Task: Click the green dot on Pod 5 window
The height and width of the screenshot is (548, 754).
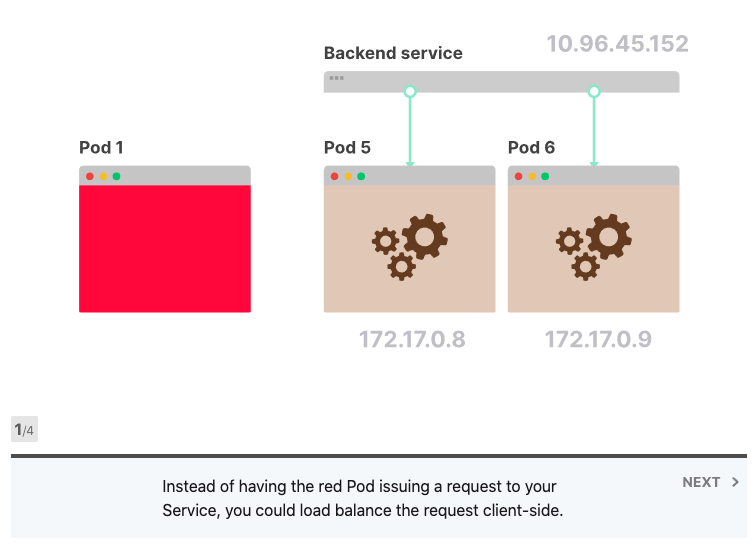Action: [x=361, y=176]
